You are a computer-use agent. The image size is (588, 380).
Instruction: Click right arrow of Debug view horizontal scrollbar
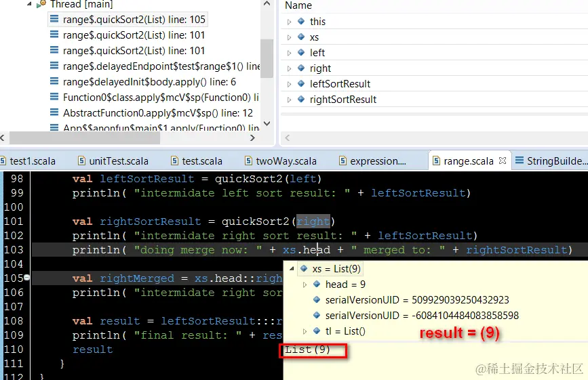(252, 138)
